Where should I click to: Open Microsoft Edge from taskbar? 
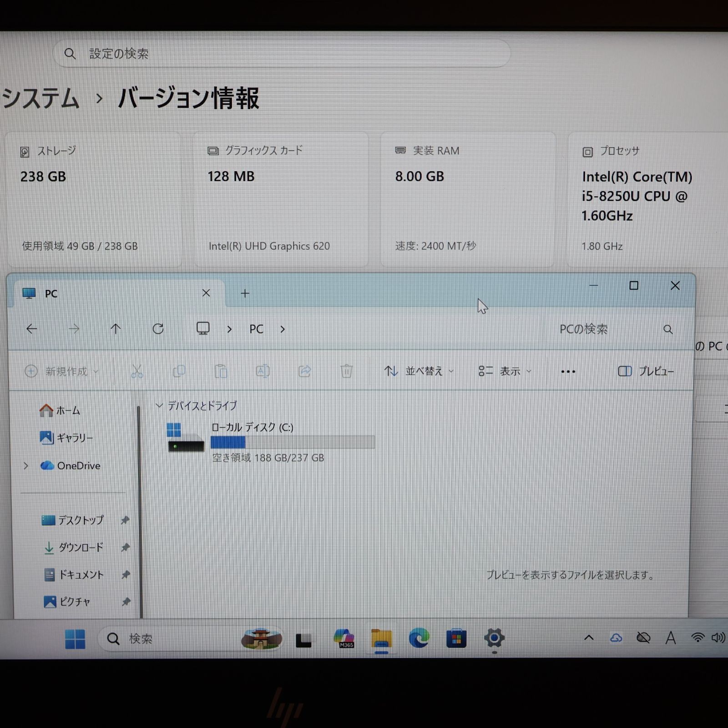[419, 638]
